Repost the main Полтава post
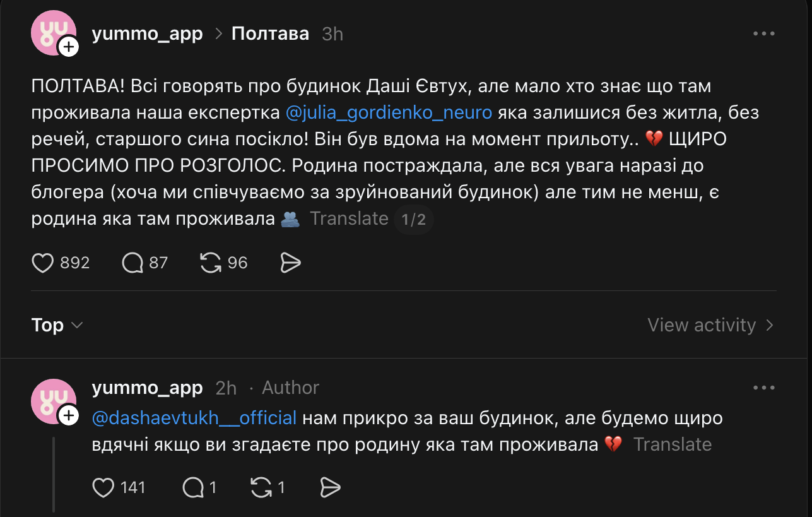Viewport: 812px width, 517px height. pos(210,263)
